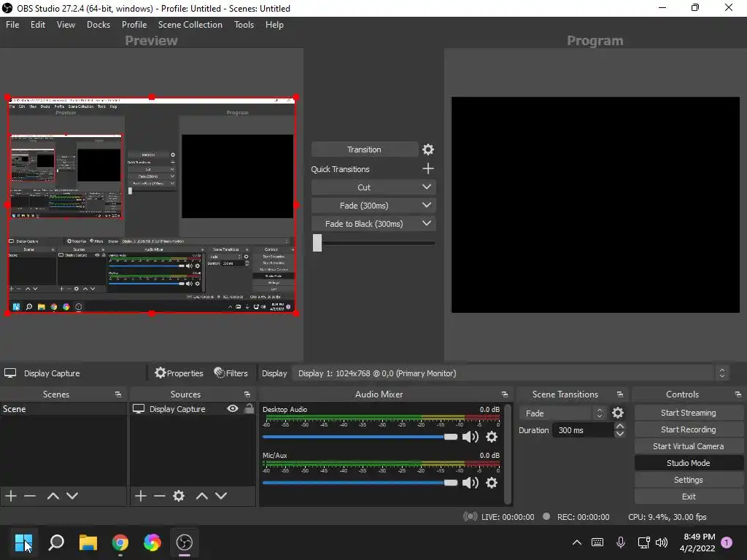Move source down in list
The height and width of the screenshot is (560, 747).
point(221,496)
